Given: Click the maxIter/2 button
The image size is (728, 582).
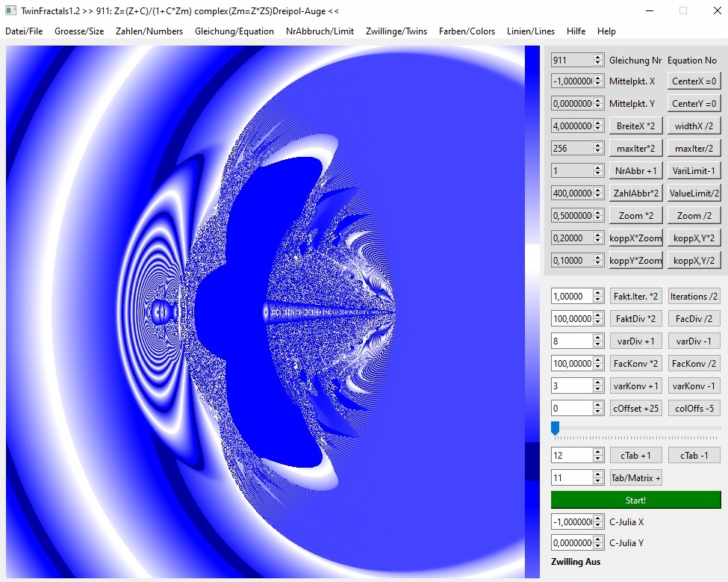Looking at the screenshot, I should coord(694,148).
